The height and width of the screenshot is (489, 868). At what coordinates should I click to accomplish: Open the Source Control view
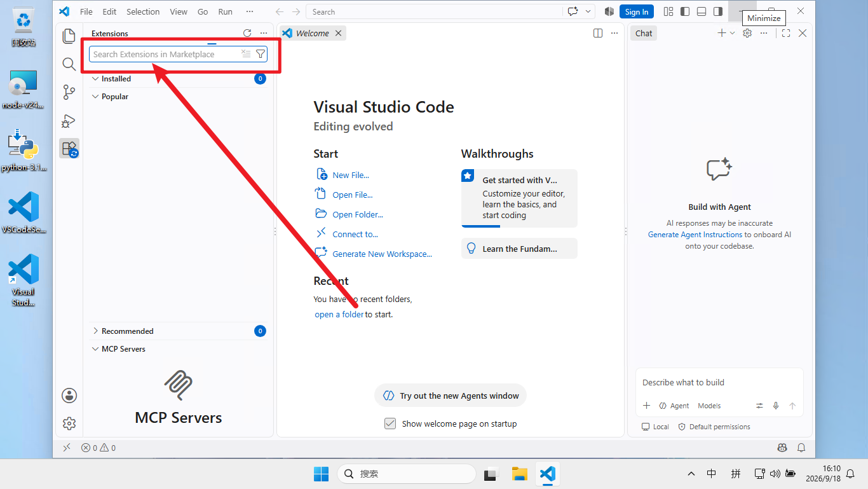point(69,92)
